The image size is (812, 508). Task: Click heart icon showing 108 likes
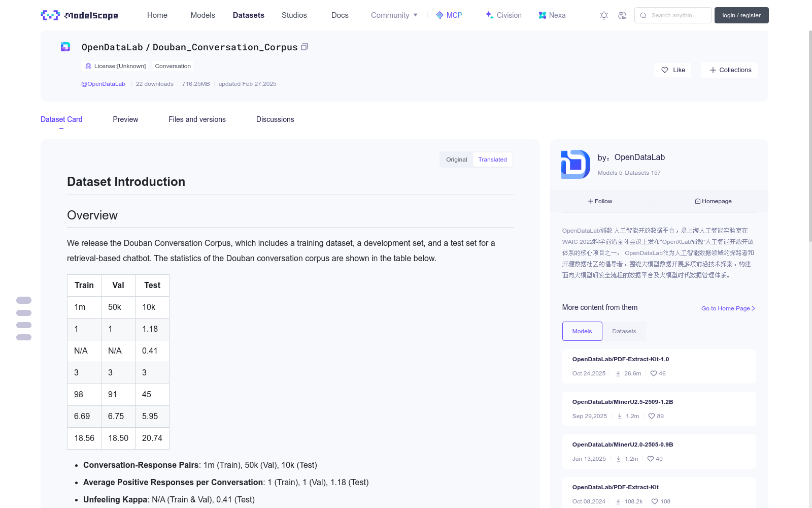pyautogui.click(x=655, y=501)
